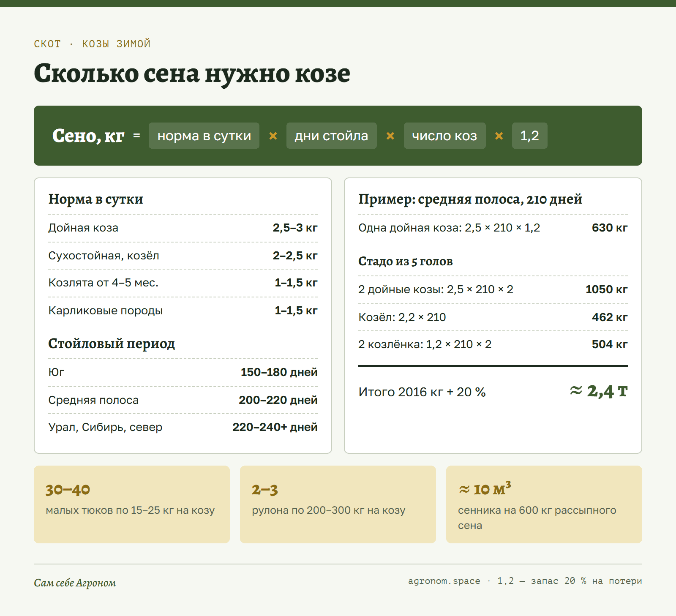Click the '2–3' figure in the rolls card
This screenshot has height=616, width=676.
[x=265, y=490]
